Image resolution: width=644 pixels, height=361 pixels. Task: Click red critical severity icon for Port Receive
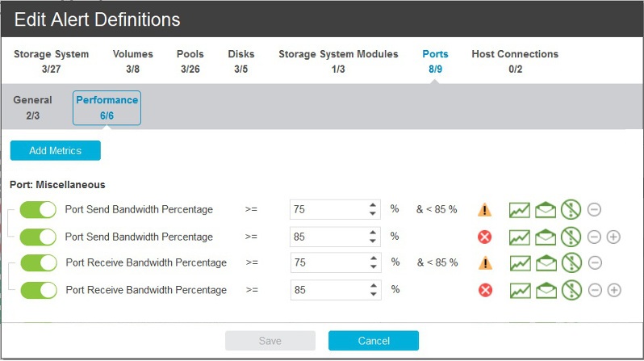point(485,289)
